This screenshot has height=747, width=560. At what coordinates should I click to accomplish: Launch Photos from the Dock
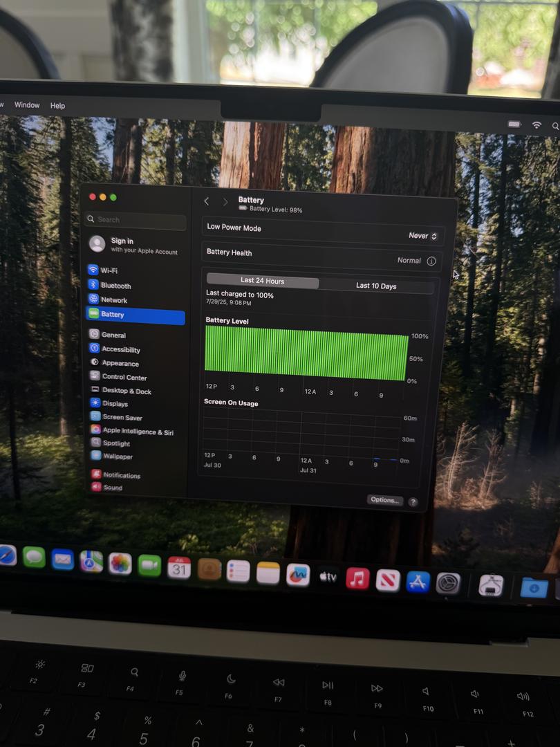point(120,564)
